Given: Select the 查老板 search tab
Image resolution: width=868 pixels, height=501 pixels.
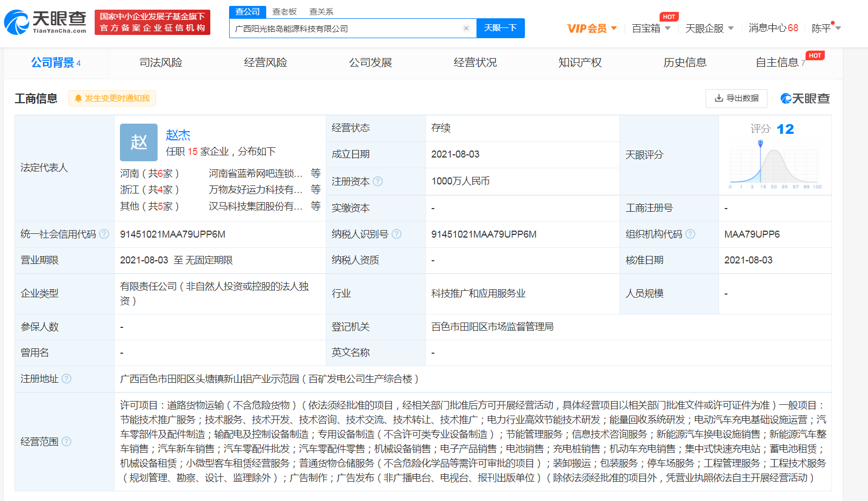Looking at the screenshot, I should 284,12.
